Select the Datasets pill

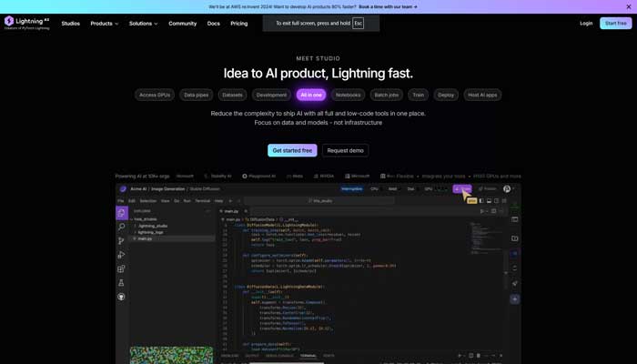(x=232, y=95)
